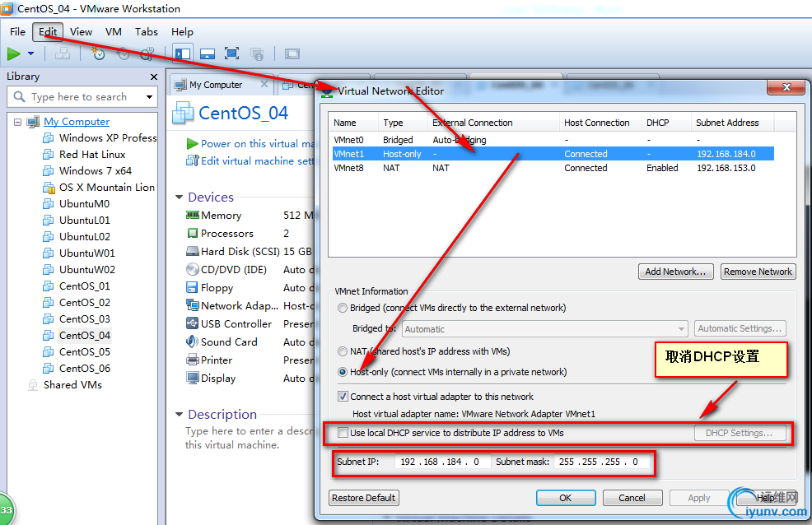Select the Host-only radio button
The image size is (812, 525).
coord(343,372)
